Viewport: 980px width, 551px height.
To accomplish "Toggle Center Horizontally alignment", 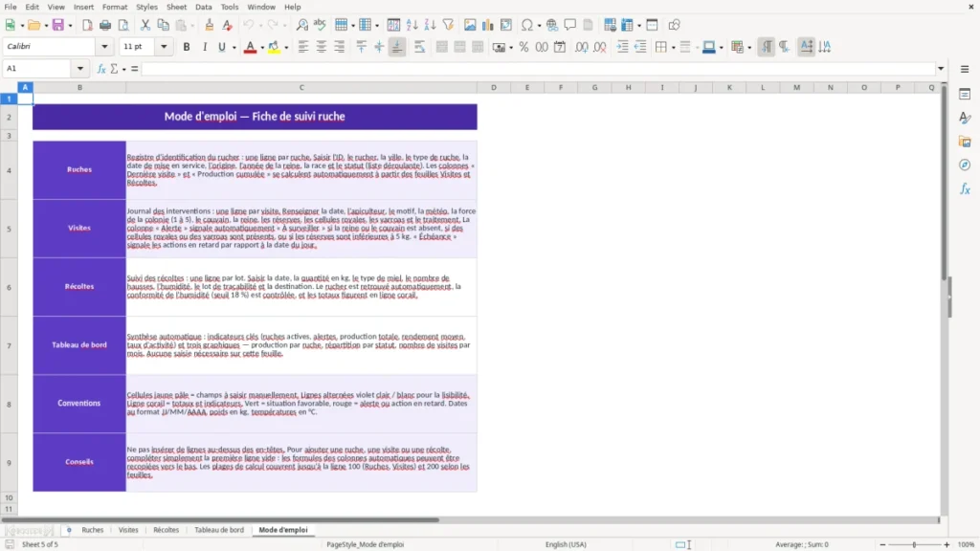I will tap(322, 47).
